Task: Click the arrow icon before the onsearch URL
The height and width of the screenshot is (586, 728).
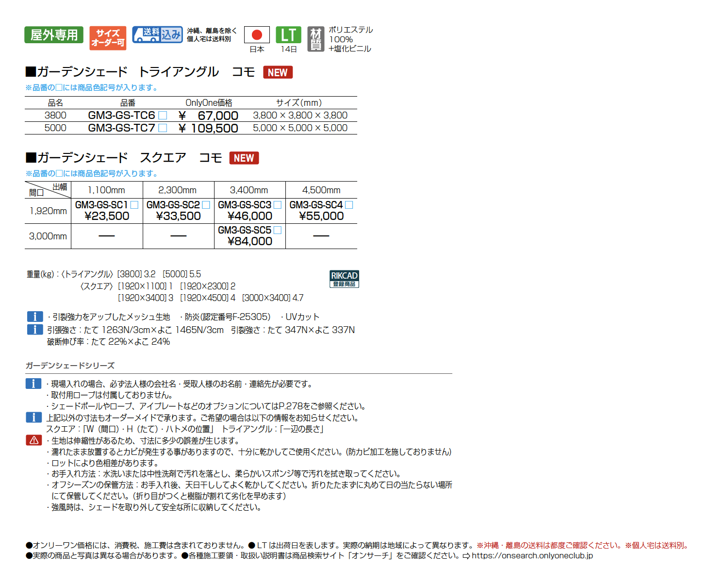Action: [x=466, y=556]
